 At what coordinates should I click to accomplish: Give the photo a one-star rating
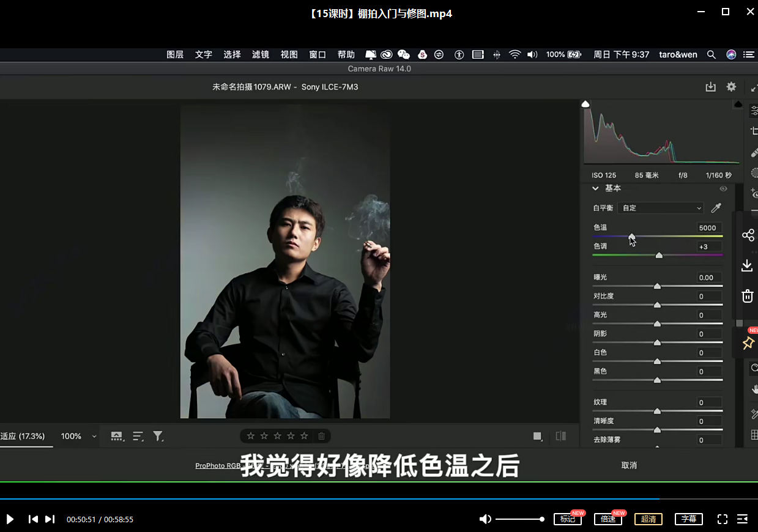(x=251, y=435)
